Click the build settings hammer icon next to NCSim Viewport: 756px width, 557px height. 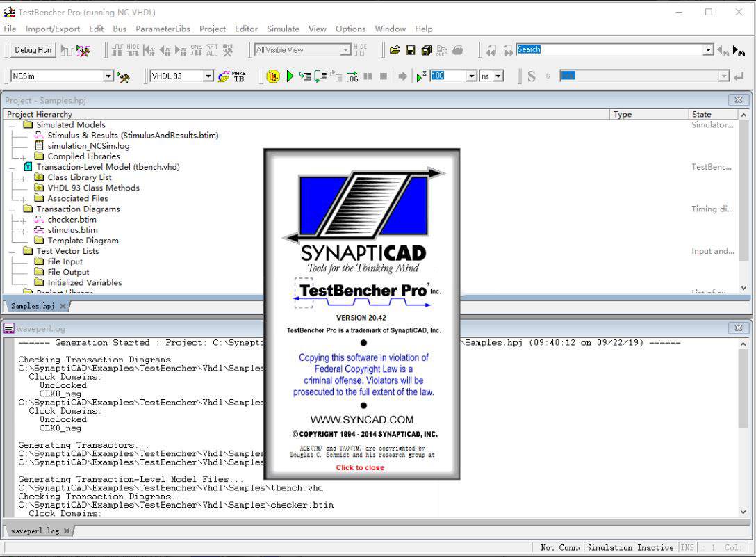click(124, 76)
